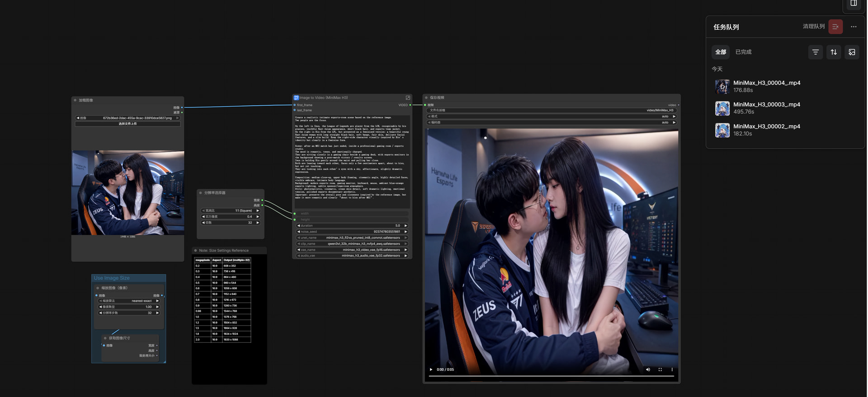This screenshot has width=868, height=397.
Task: Decrease the duration value with left arrow
Action: (298, 226)
